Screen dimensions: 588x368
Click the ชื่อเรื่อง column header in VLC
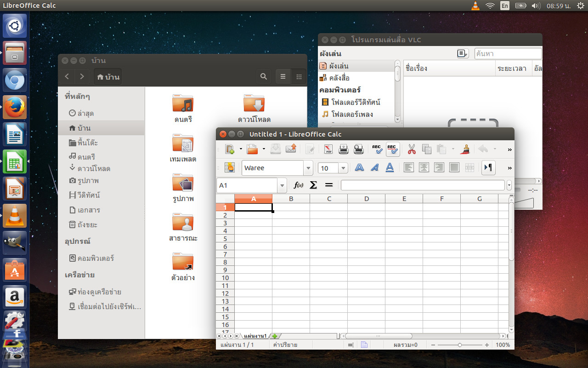tap(449, 68)
